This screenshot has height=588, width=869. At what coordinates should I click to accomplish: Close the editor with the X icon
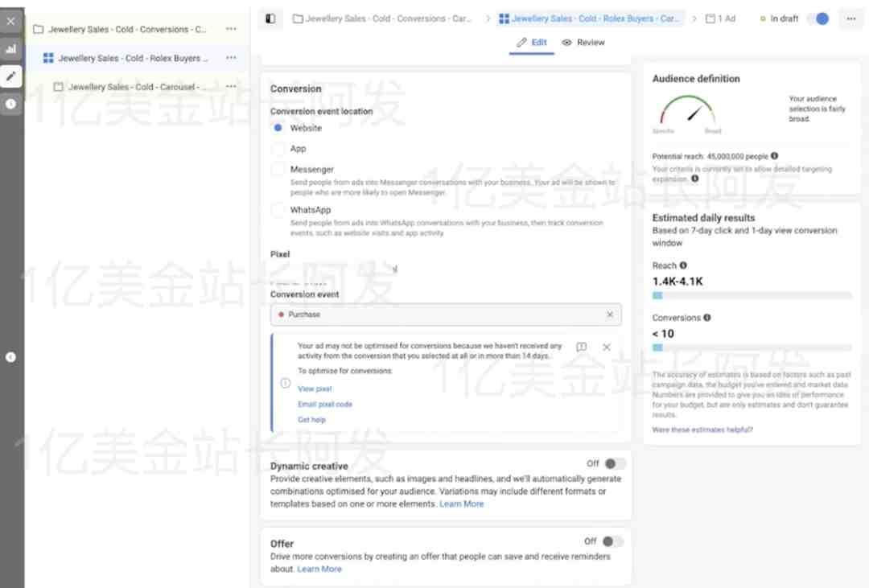(10, 21)
